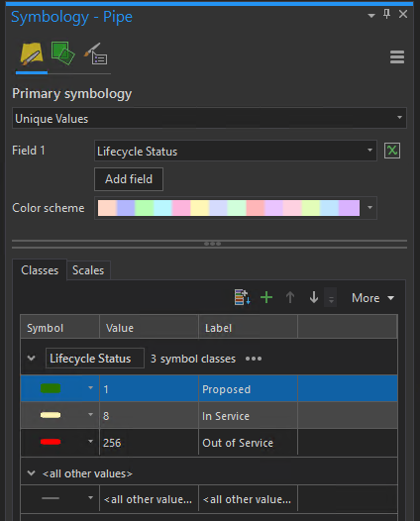
Task: Click the Add field button
Action: point(129,179)
